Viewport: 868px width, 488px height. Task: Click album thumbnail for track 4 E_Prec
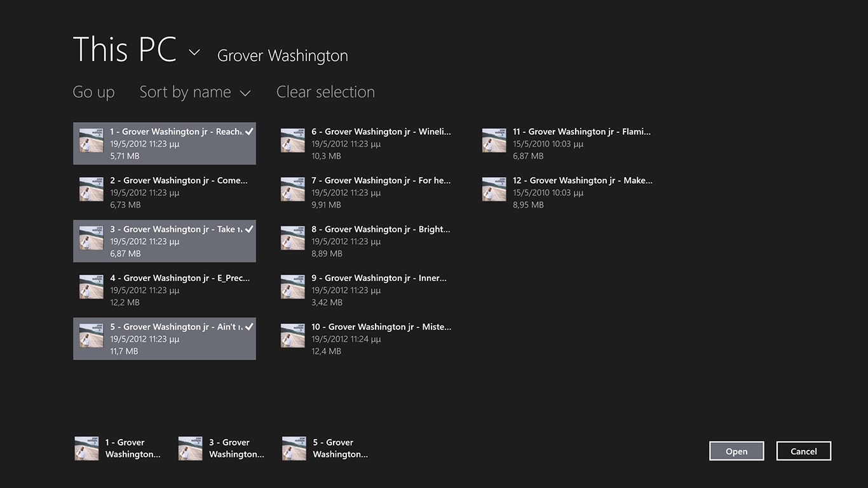coord(92,287)
